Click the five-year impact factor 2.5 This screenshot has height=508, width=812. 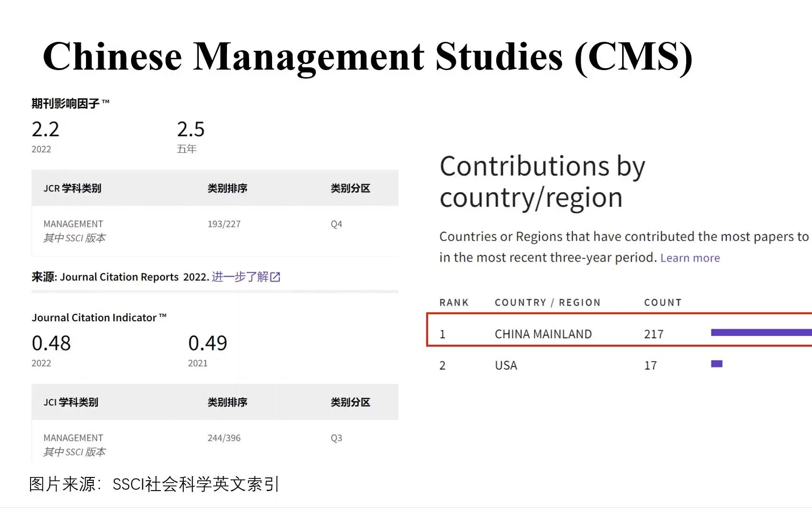pos(191,129)
